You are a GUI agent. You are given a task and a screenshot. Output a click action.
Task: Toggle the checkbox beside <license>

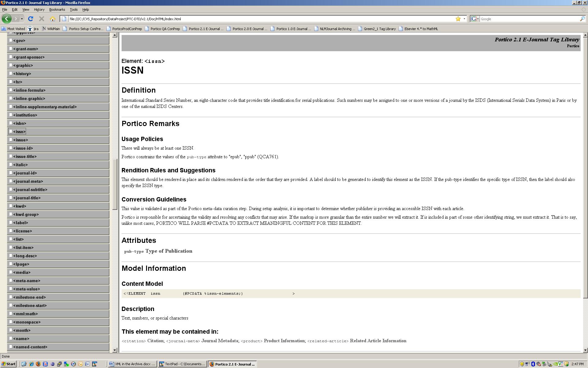(11, 231)
